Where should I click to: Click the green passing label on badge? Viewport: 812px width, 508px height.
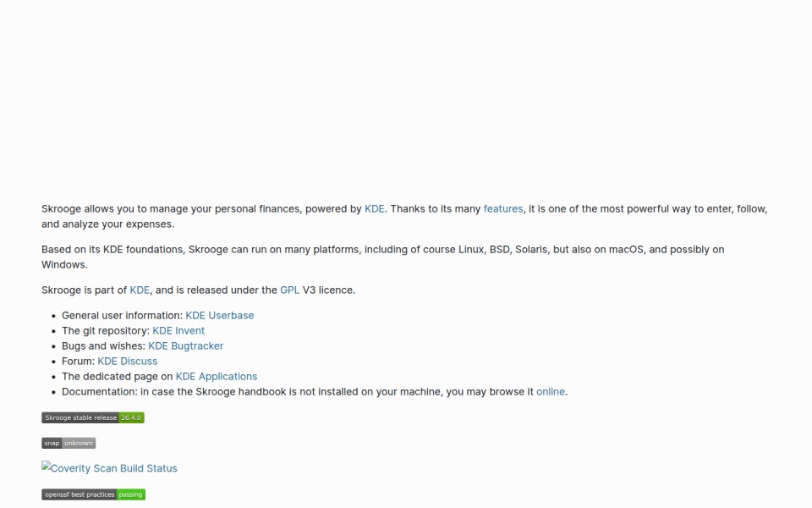[x=130, y=494]
